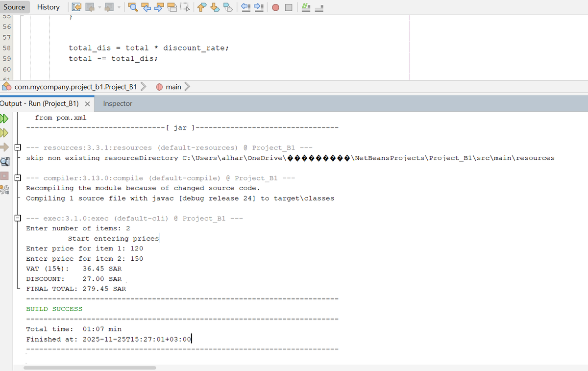Click Stop build red square icon

(x=4, y=175)
